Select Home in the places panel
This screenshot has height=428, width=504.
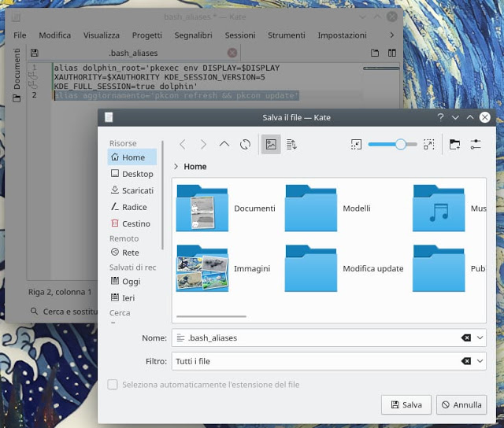(x=132, y=157)
